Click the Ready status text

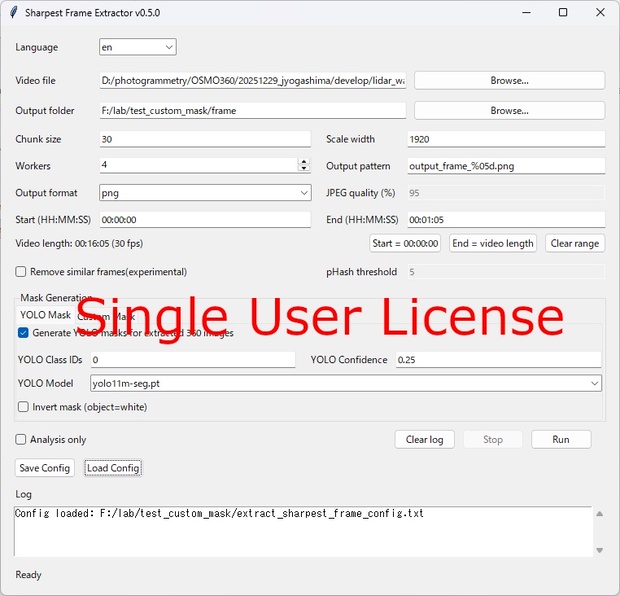pos(28,575)
